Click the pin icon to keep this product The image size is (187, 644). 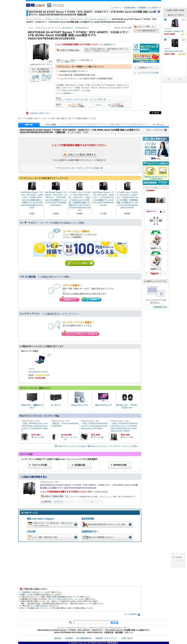(135, 68)
